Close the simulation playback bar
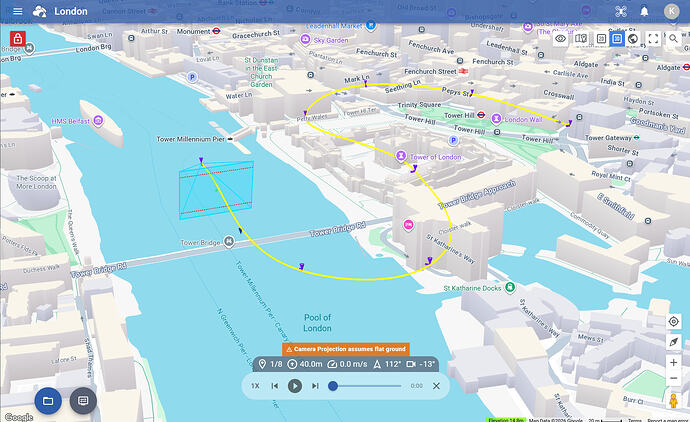This screenshot has width=690, height=422. point(436,386)
